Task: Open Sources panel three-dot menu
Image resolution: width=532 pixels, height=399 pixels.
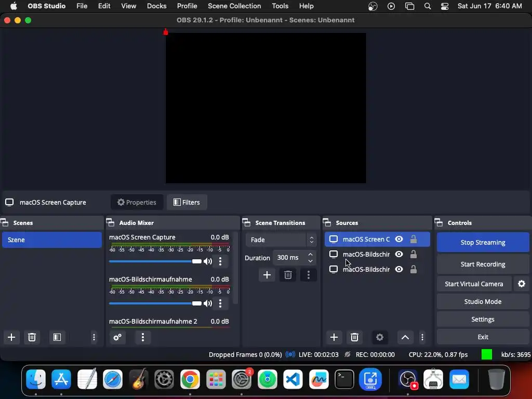Action: [422, 337]
